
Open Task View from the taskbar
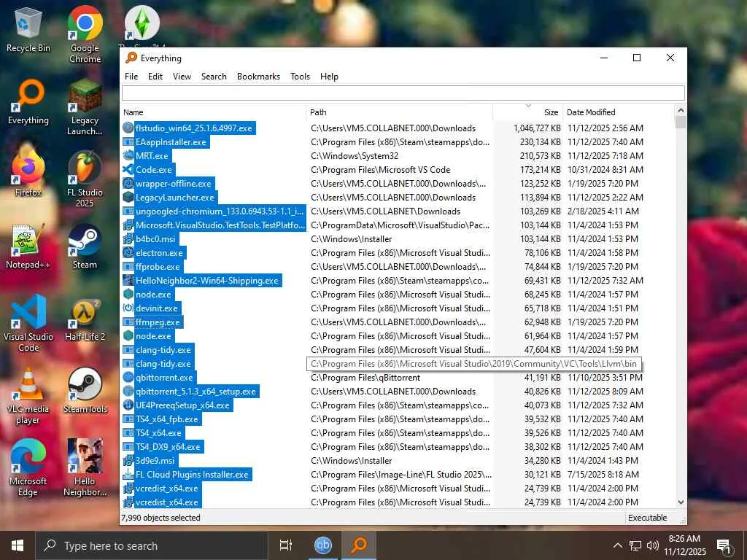(x=286, y=545)
